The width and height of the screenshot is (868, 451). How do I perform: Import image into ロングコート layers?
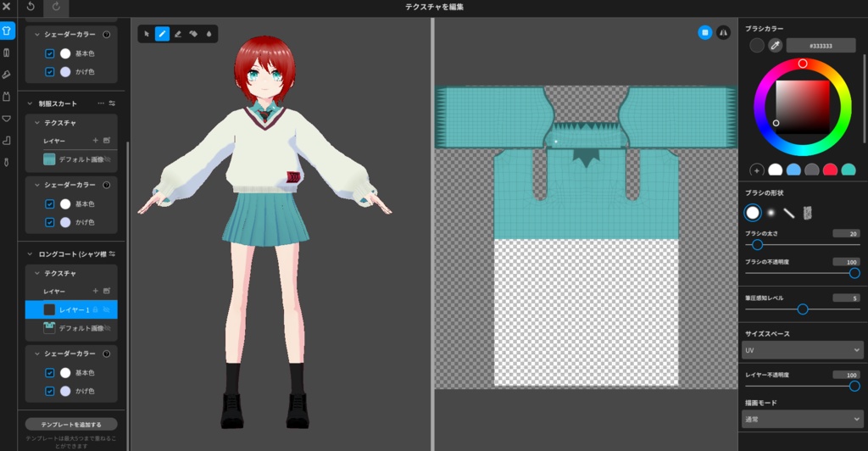(x=107, y=291)
